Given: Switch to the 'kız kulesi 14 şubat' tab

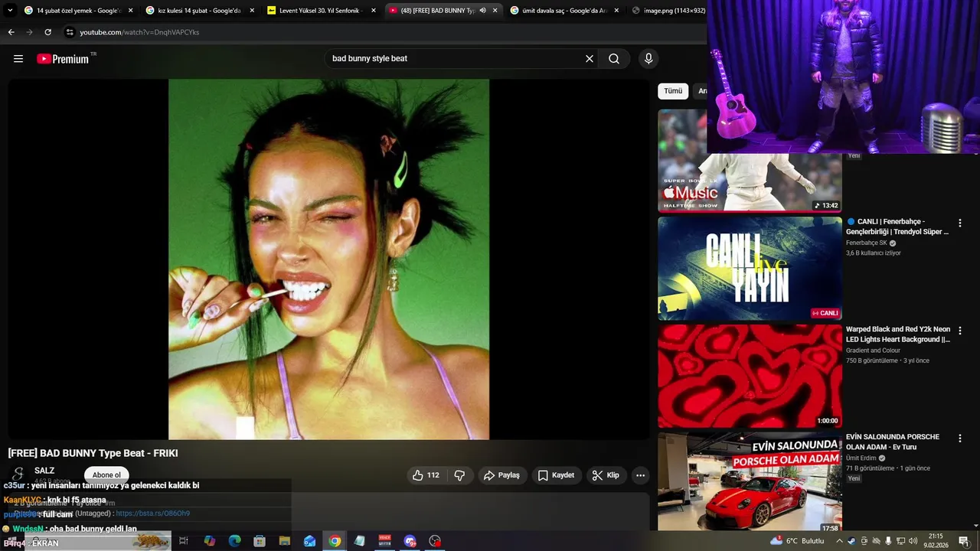Looking at the screenshot, I should [x=200, y=11].
